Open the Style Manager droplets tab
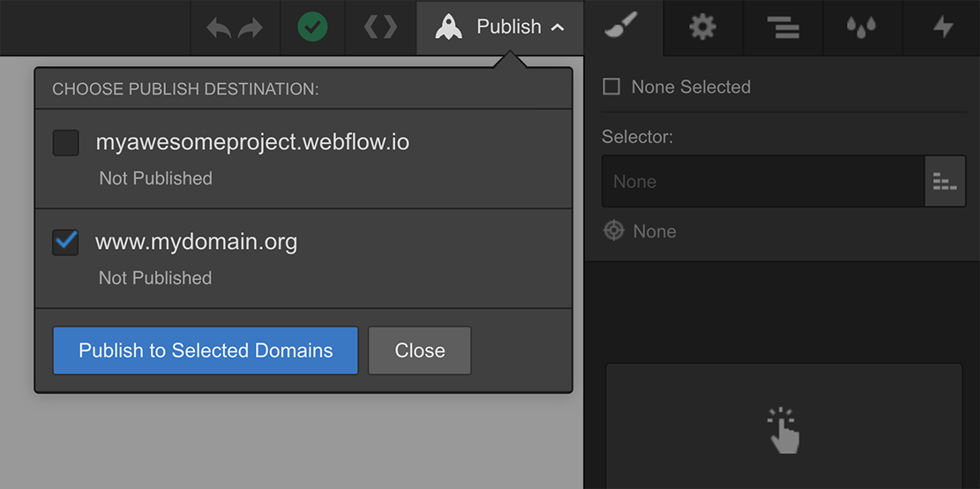This screenshot has width=980, height=489. [x=861, y=27]
